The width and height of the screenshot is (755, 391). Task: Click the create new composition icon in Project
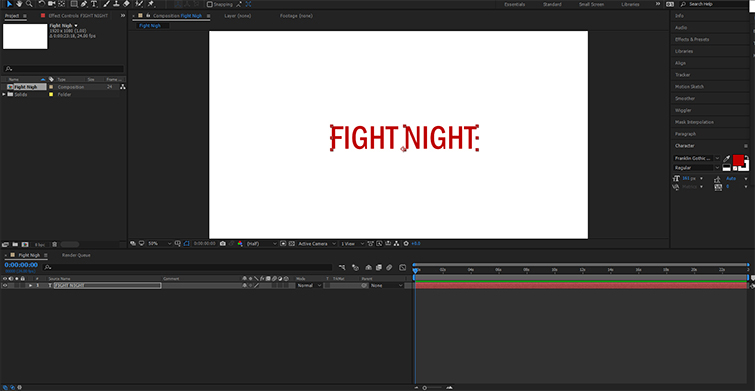[25, 245]
